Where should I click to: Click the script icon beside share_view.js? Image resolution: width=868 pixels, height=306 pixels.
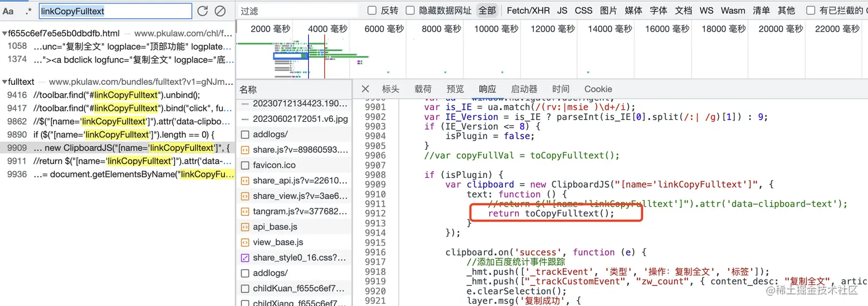click(x=245, y=196)
